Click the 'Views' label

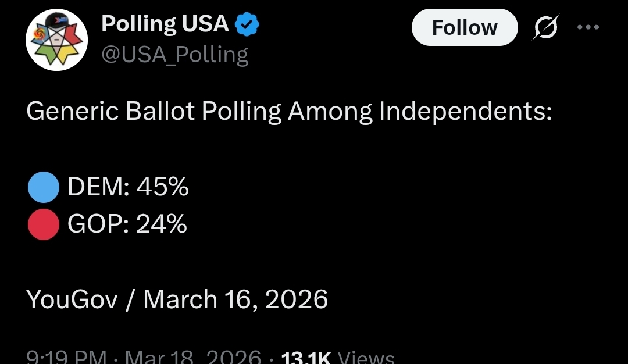[x=366, y=357]
